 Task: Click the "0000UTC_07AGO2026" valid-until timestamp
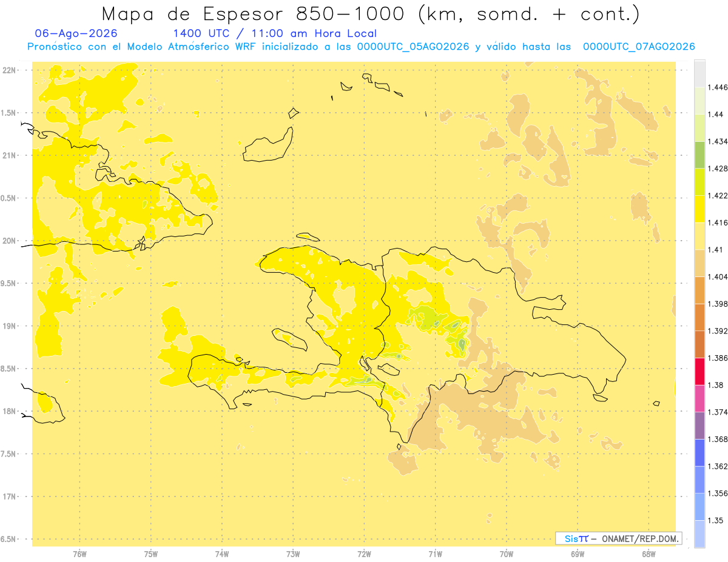tap(639, 47)
